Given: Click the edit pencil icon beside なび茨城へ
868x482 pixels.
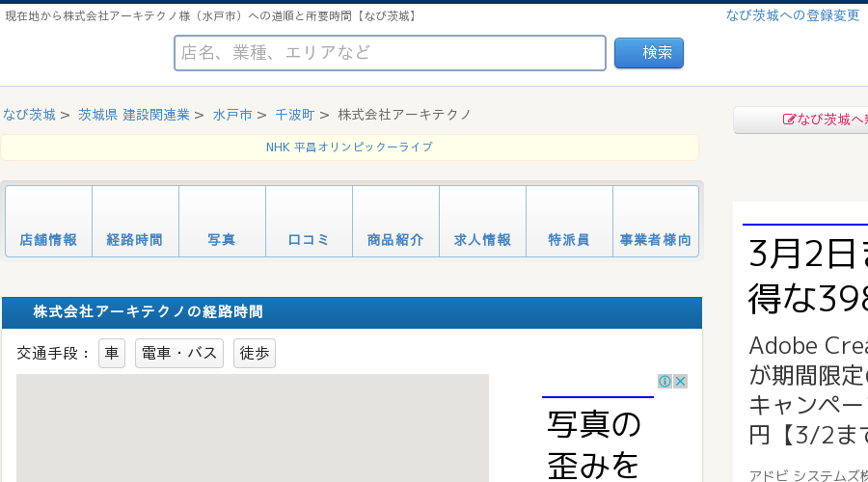Looking at the screenshot, I should pyautogui.click(x=789, y=120).
